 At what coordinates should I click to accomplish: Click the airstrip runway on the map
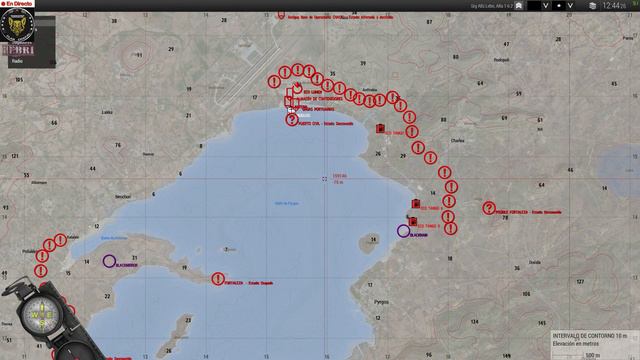(x=249, y=76)
